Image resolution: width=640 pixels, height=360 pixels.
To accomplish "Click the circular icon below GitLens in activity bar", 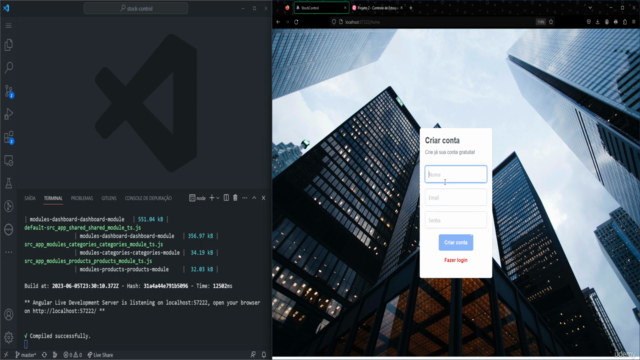I will point(9,229).
